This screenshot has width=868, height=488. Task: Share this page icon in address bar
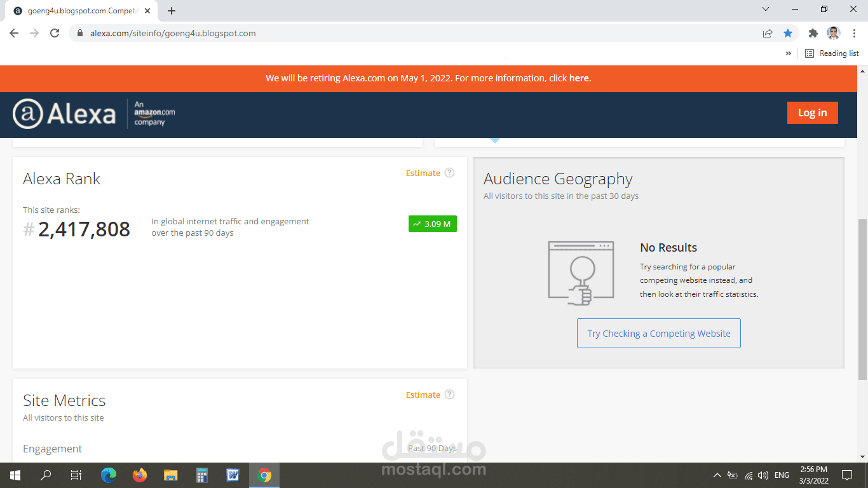click(x=768, y=33)
